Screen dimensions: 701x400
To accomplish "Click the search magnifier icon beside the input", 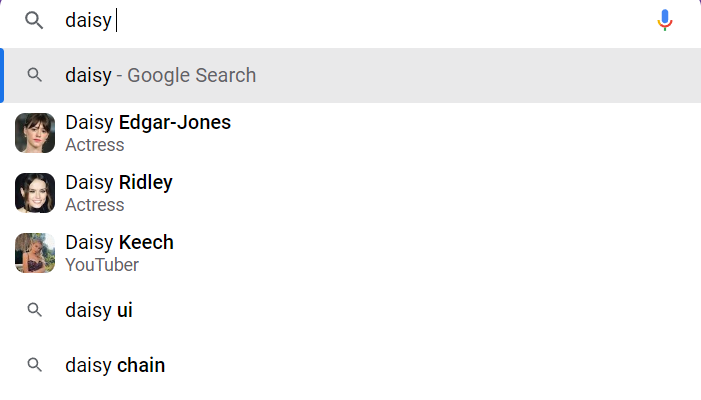I will point(35,20).
